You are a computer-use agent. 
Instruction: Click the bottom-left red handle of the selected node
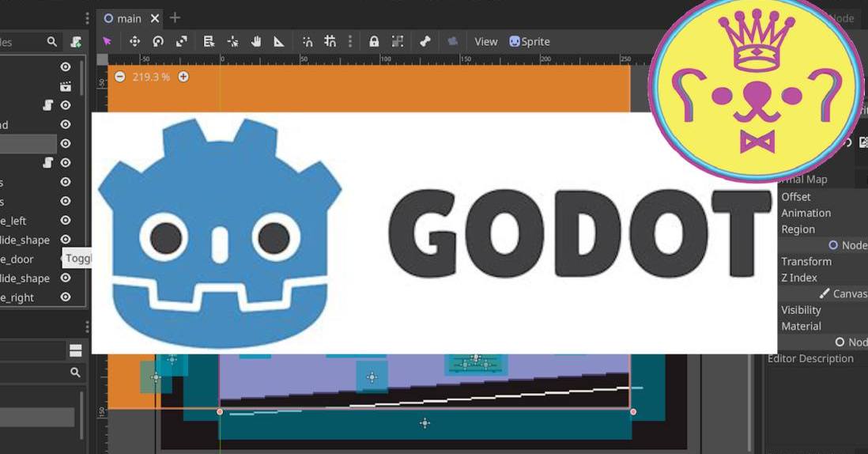point(220,412)
